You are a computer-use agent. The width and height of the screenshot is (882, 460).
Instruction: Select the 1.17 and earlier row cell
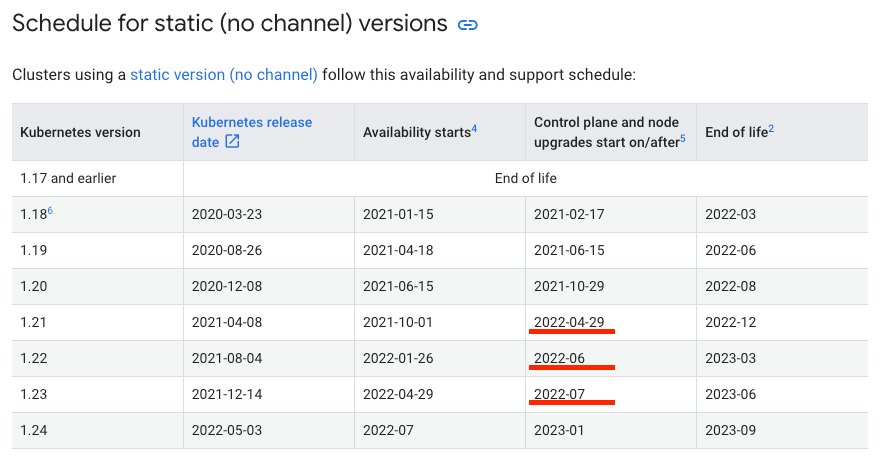tap(97, 178)
